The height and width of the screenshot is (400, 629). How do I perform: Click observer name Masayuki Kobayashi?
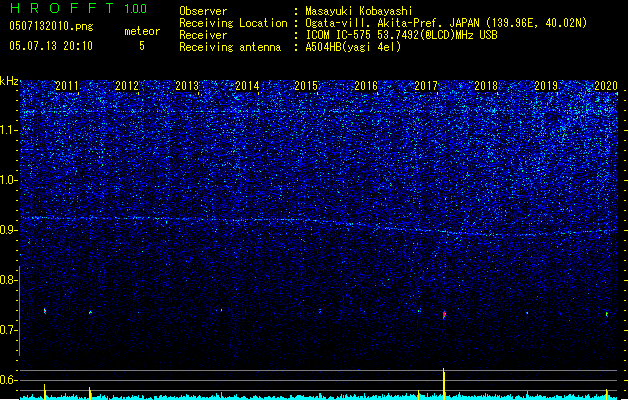359,11
